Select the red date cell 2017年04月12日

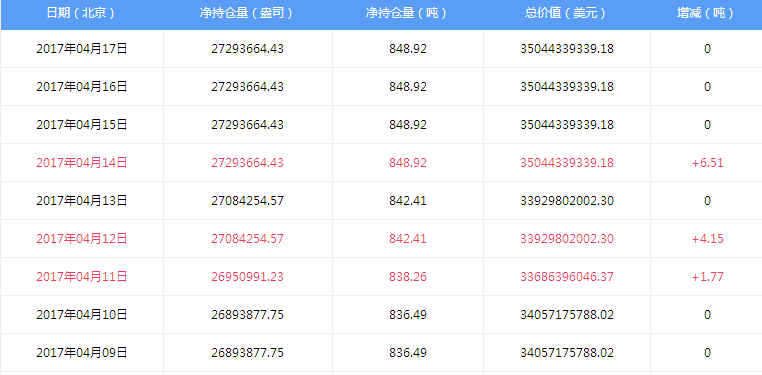(x=82, y=239)
